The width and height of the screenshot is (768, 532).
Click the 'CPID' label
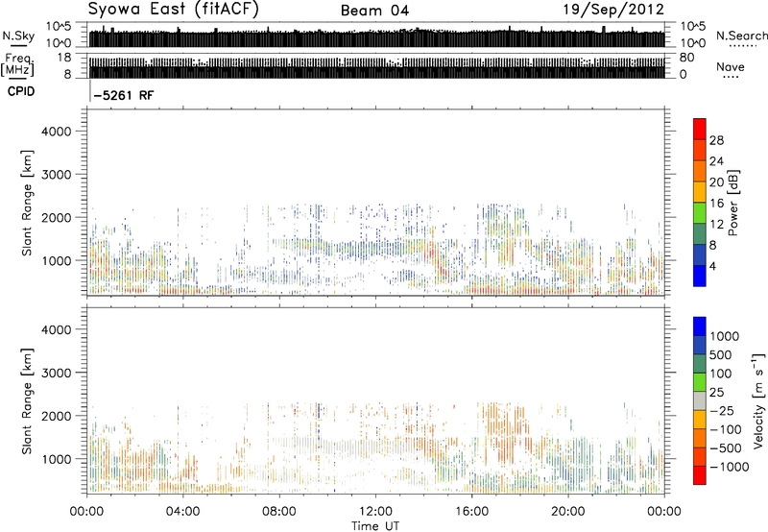(x=21, y=91)
